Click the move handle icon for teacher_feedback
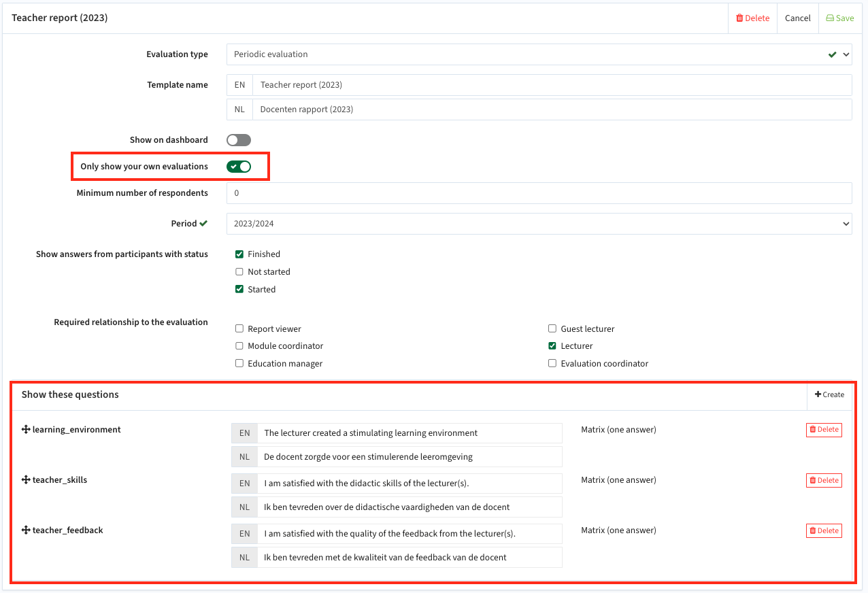Screen dimensions: 868x593 click(26, 530)
